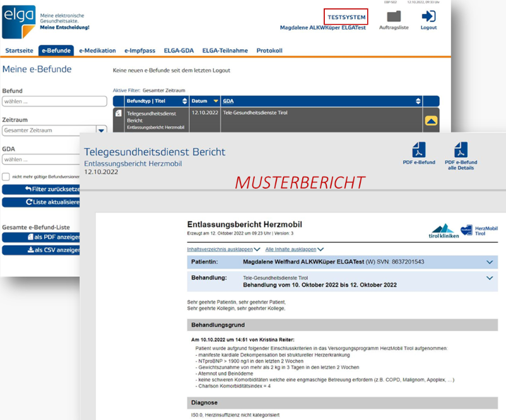Click 'I50.0, Herzinsuffizienz nicht kategorisiert' text
Screen dimensions: 506x420
235,415
